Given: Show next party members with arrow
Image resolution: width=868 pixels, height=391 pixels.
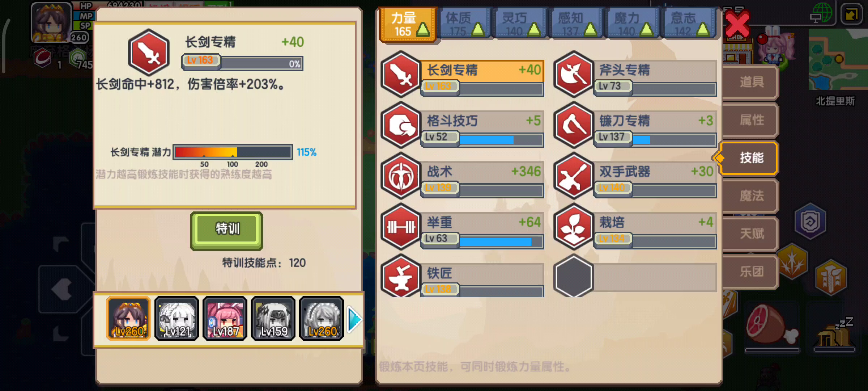Looking at the screenshot, I should [x=354, y=319].
